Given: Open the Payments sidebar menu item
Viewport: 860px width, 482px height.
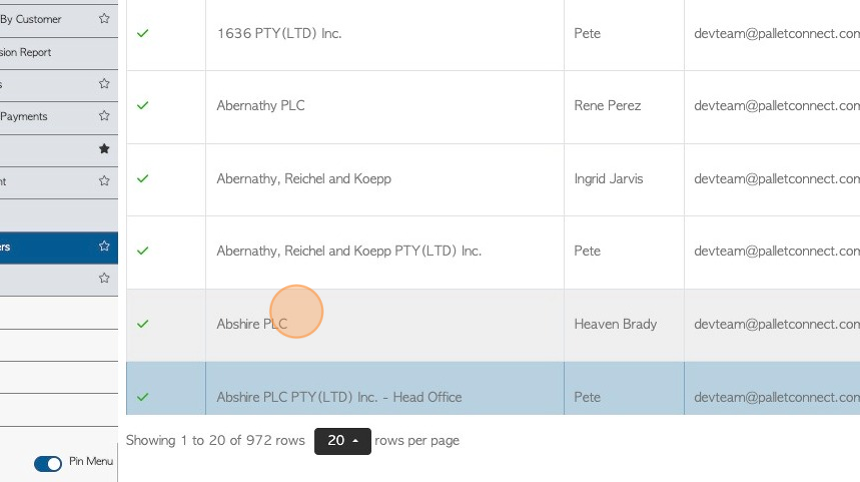Looking at the screenshot, I should pos(24,116).
